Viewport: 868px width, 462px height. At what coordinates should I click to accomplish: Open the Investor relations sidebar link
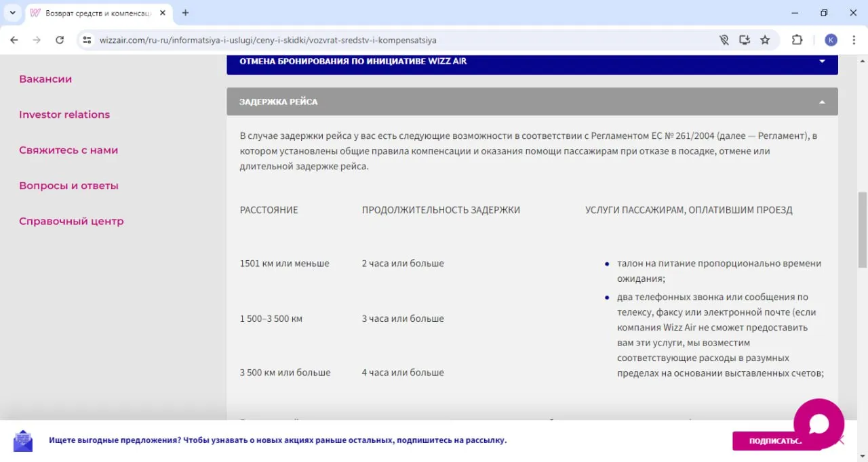tap(64, 114)
